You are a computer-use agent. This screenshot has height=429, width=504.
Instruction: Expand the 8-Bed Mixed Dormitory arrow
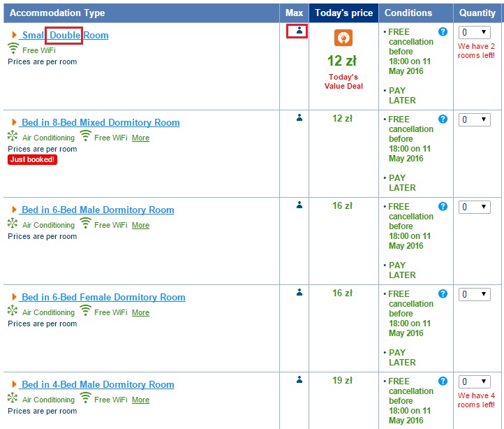click(14, 122)
